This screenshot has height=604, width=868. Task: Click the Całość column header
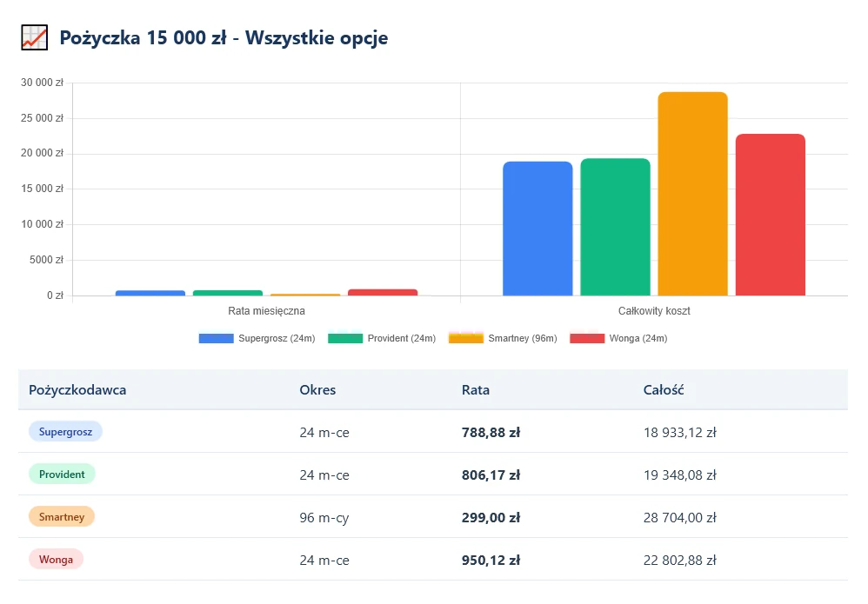pos(664,390)
